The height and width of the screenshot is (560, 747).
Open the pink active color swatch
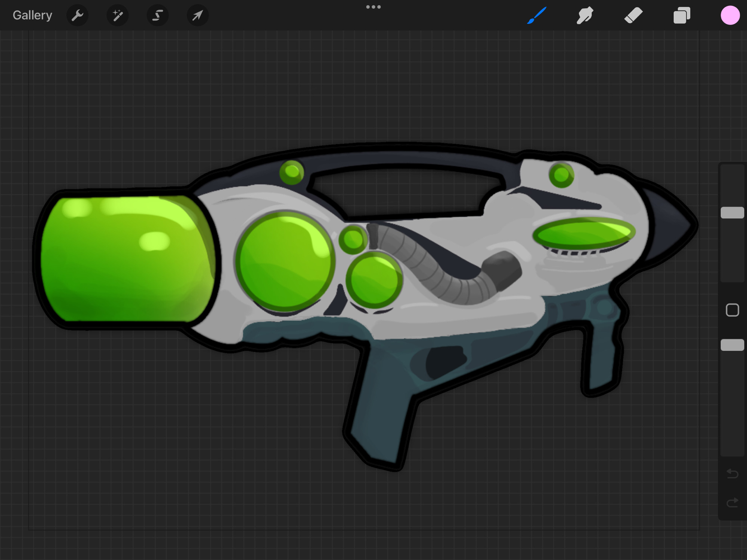[x=730, y=15]
